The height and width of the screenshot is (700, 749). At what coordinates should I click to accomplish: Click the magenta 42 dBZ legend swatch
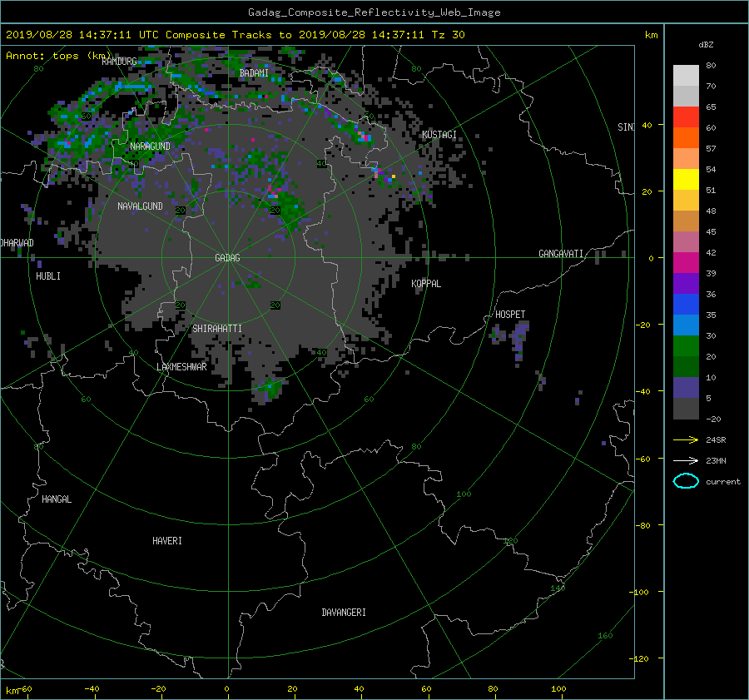pos(686,262)
